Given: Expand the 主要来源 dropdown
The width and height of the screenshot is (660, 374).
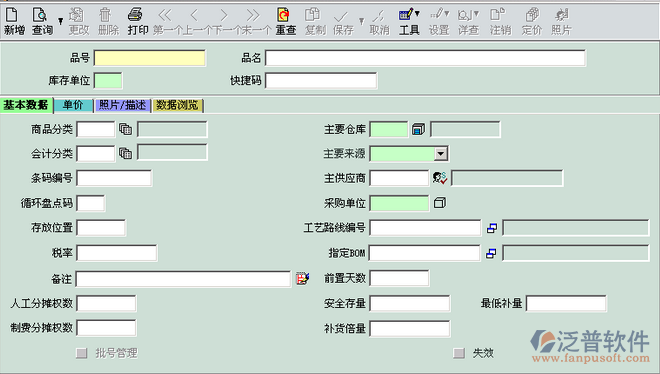Looking at the screenshot, I should [x=441, y=154].
